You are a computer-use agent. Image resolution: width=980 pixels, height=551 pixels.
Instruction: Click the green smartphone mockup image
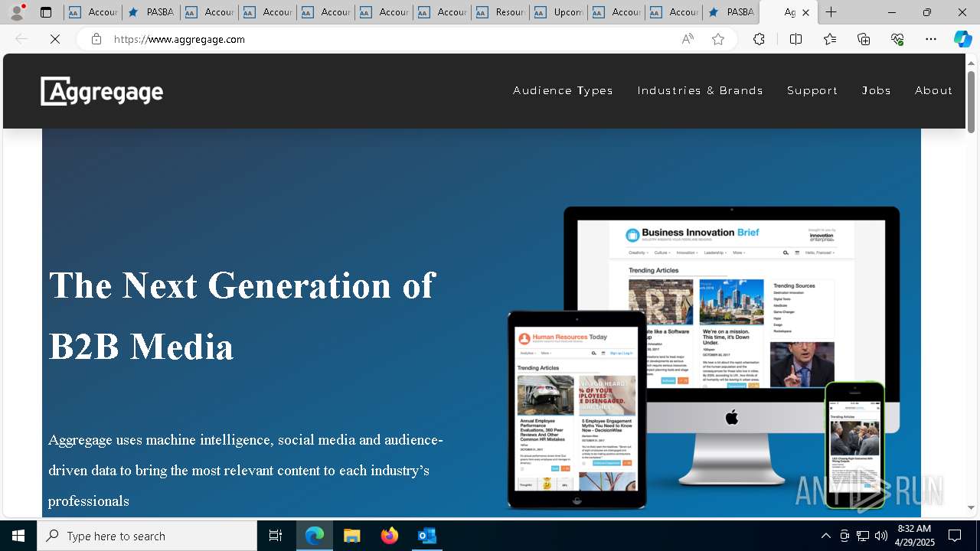854,445
